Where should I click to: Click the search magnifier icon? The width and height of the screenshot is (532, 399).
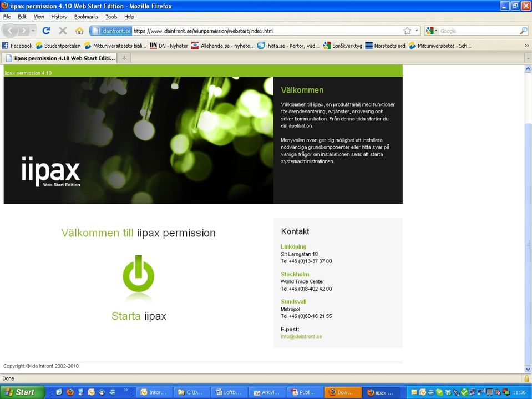point(524,31)
